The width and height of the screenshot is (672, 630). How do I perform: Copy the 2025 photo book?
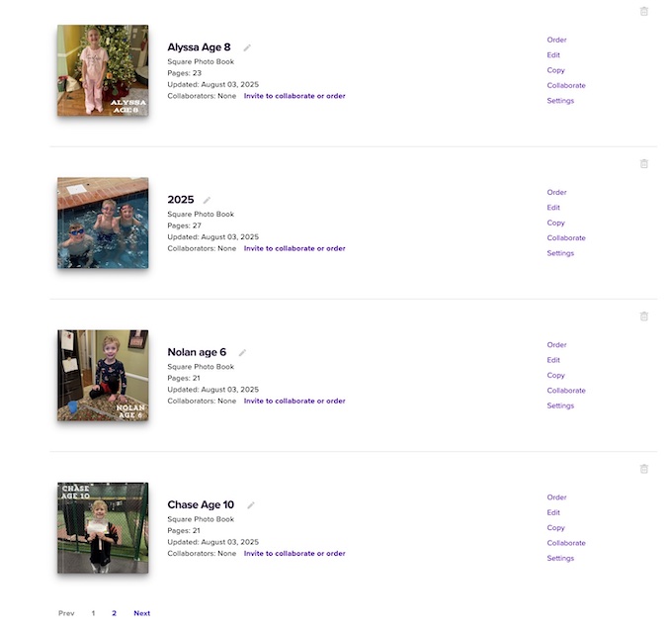(x=555, y=223)
